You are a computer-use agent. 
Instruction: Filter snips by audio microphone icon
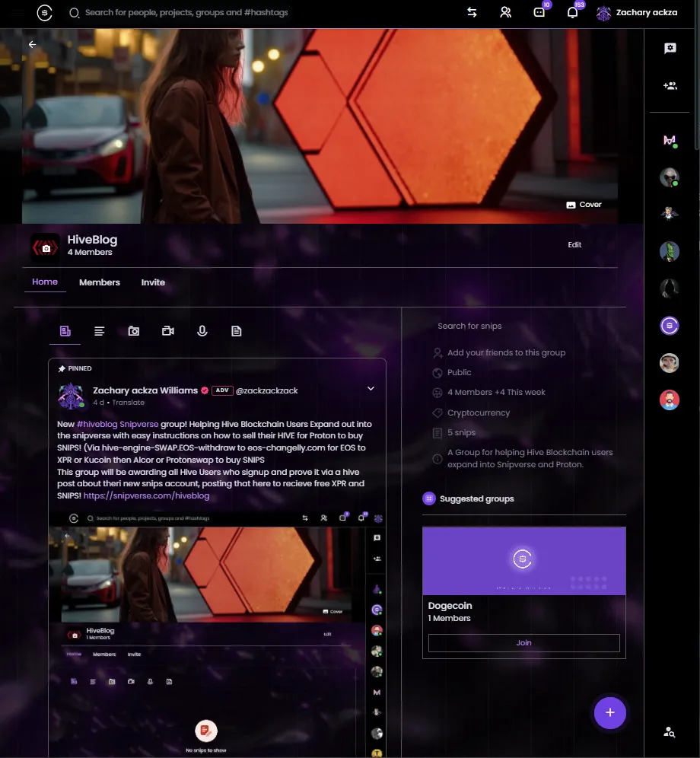click(202, 331)
